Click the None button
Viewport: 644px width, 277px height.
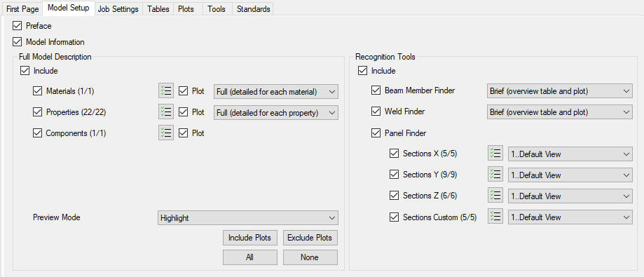[310, 257]
